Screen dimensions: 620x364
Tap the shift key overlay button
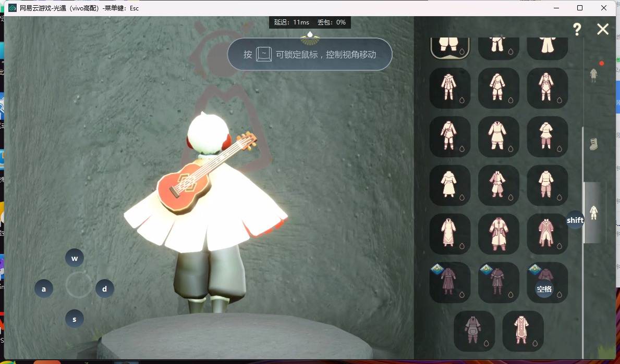[575, 220]
